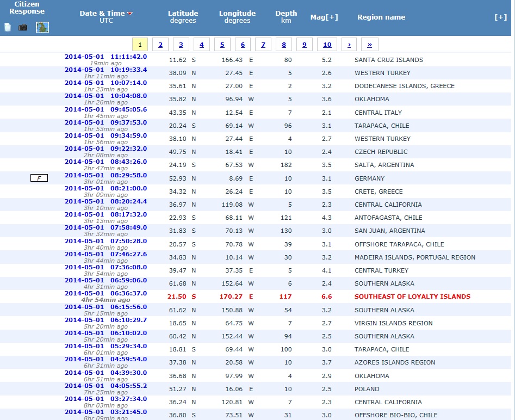Click SALTA, ARGENTINA region text
This screenshot has height=420, width=515.
click(x=384, y=165)
